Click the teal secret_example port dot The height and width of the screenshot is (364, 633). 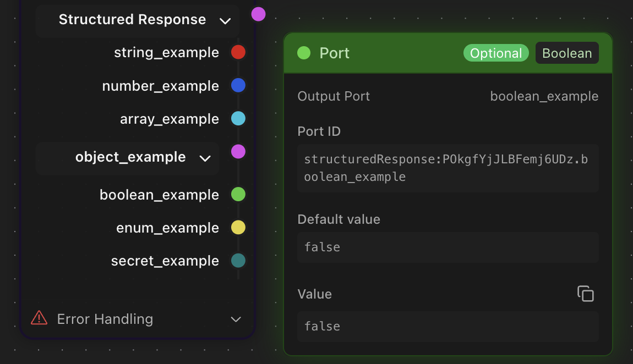click(238, 261)
